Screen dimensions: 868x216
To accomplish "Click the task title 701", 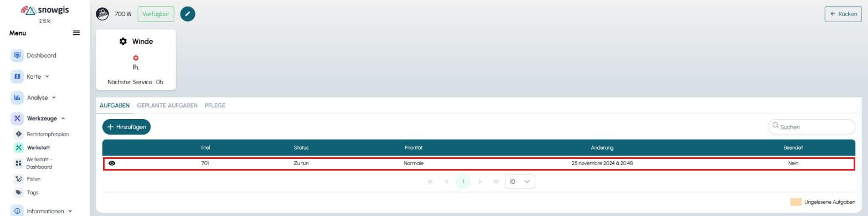I will coord(205,163).
